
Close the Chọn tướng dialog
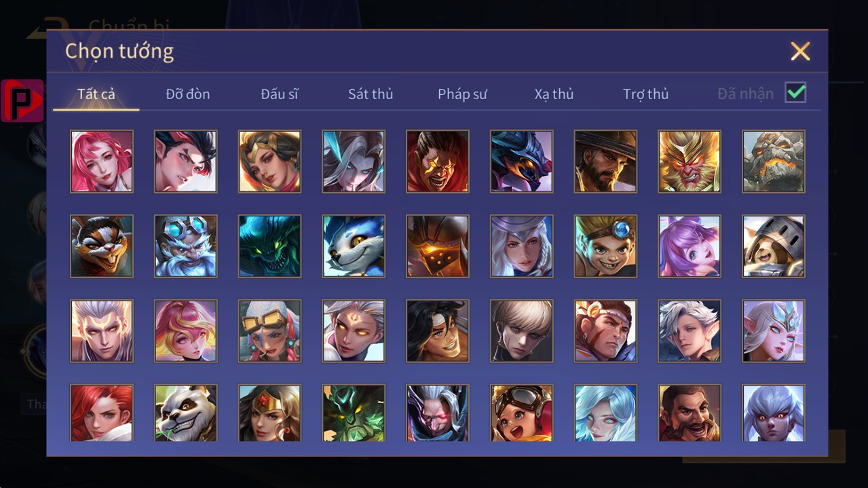tap(801, 51)
